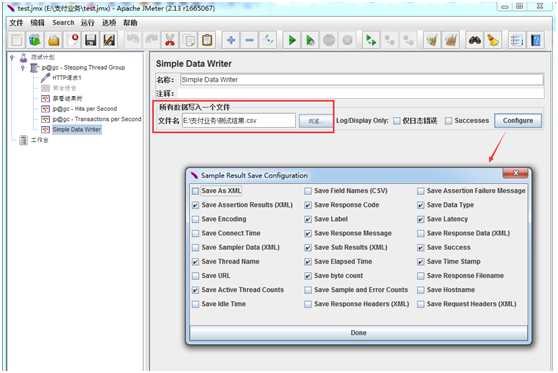Click the Copy toolbar icon
Image resolution: width=558 pixels, height=373 pixels.
(189, 40)
